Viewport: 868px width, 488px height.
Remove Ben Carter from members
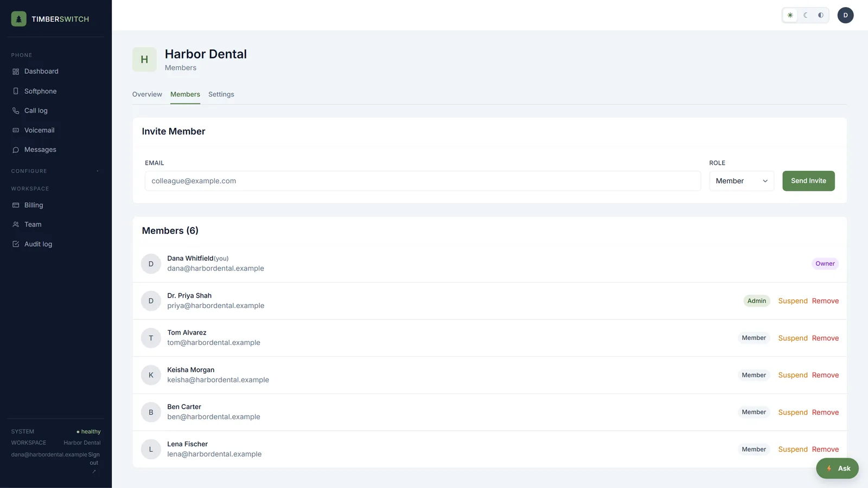(825, 413)
